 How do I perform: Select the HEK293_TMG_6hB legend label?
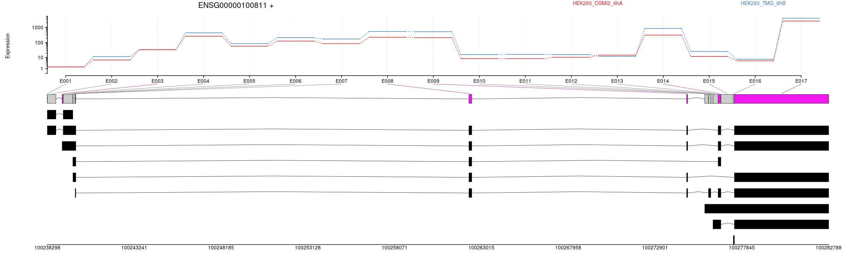[x=763, y=3]
